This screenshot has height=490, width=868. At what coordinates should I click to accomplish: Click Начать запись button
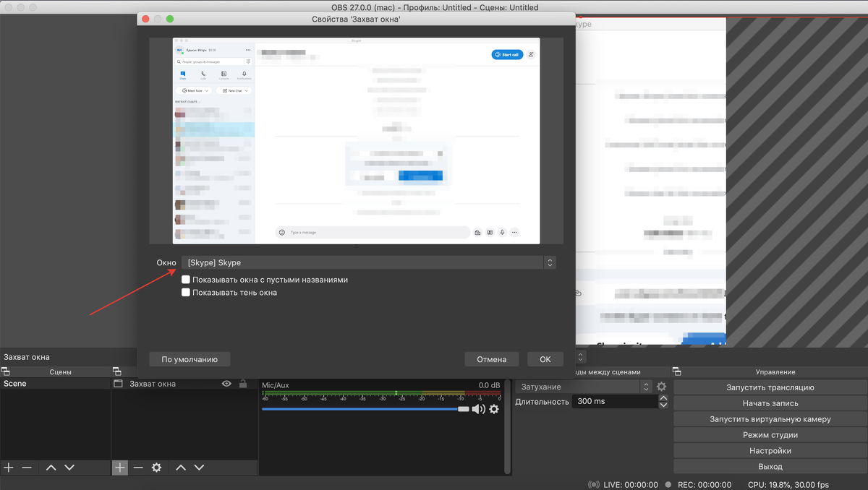point(770,403)
